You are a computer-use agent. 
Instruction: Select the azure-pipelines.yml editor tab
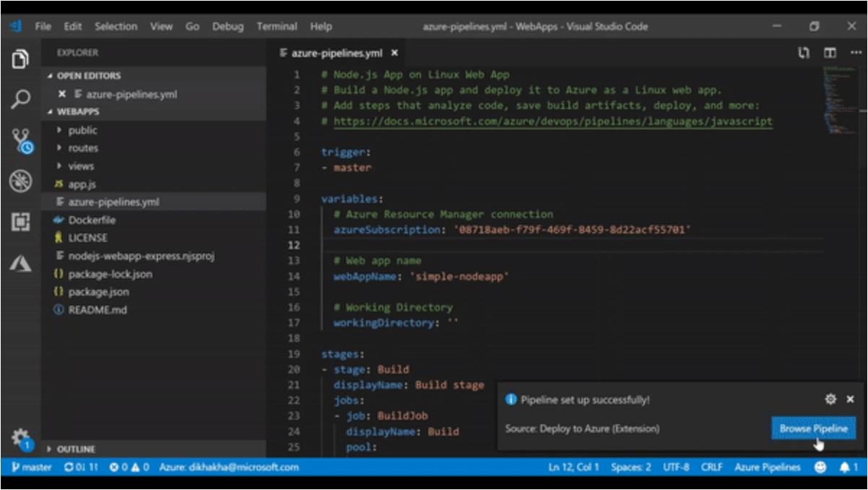[337, 53]
